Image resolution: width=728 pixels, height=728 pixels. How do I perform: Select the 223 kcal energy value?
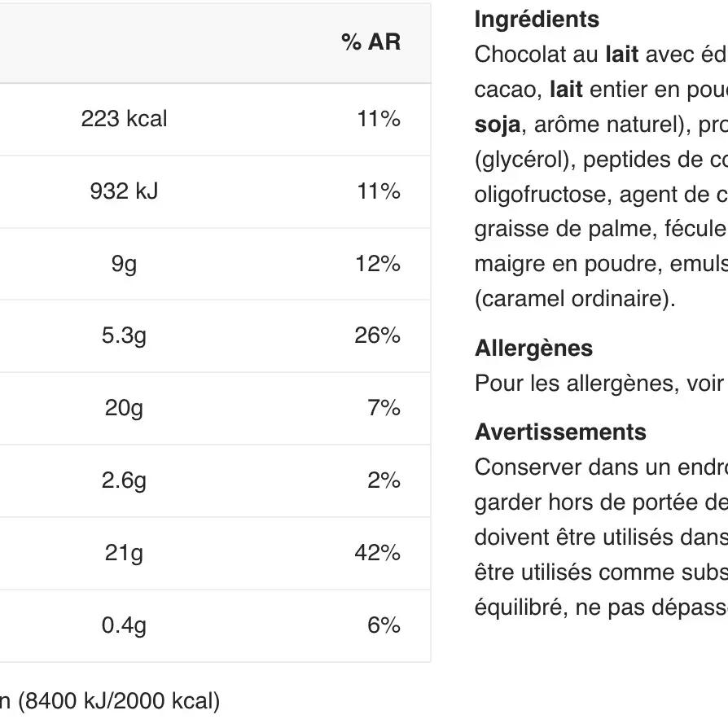(124, 119)
